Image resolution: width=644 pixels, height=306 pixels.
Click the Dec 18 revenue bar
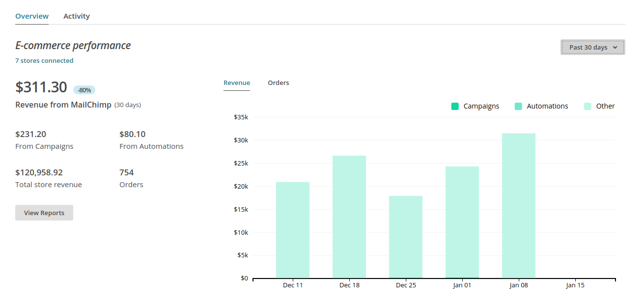coord(349,217)
